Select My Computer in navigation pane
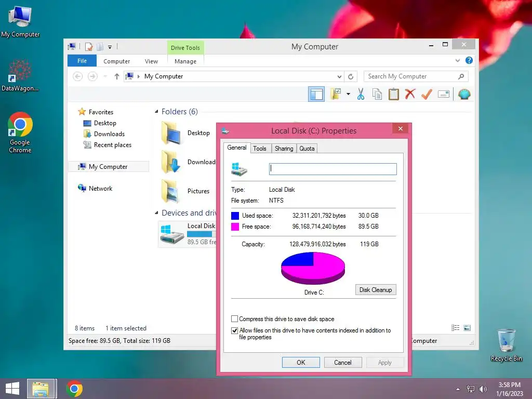 [x=108, y=167]
